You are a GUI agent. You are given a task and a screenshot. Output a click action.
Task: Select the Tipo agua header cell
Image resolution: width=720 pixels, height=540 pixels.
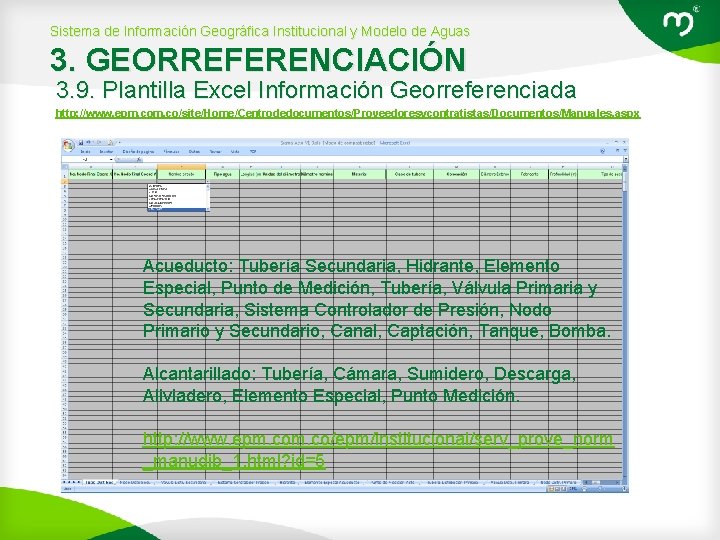pos(223,174)
